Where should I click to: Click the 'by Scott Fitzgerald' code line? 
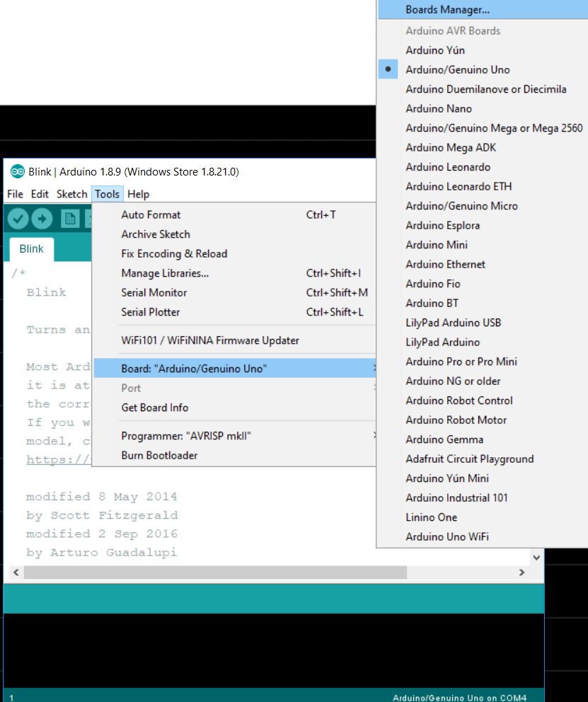tap(102, 515)
